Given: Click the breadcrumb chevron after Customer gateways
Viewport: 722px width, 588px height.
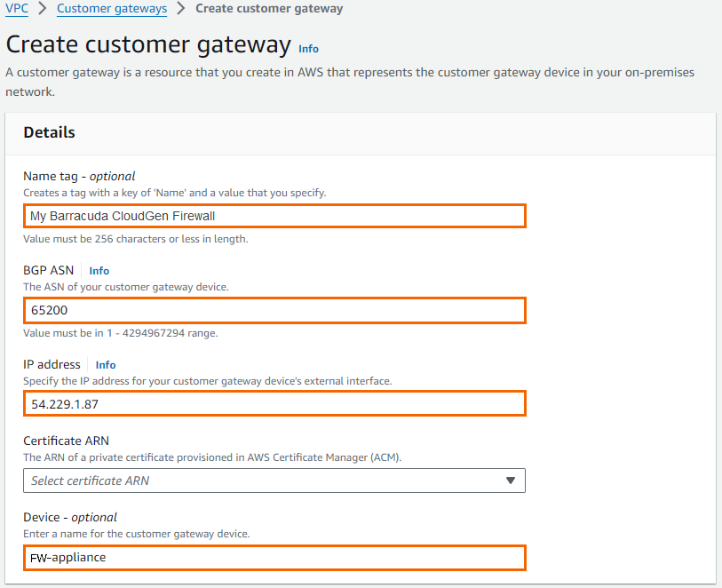Looking at the screenshot, I should [x=181, y=8].
